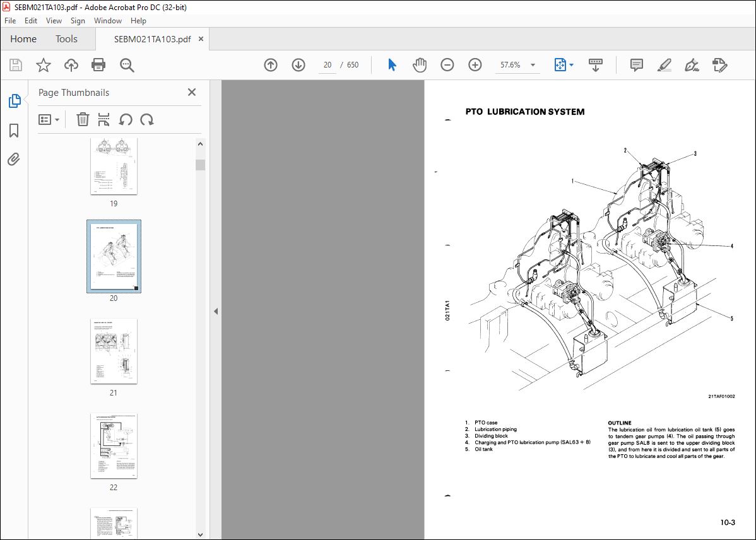Select page 19 thumbnail
This screenshot has height=540, width=756.
pos(114,167)
